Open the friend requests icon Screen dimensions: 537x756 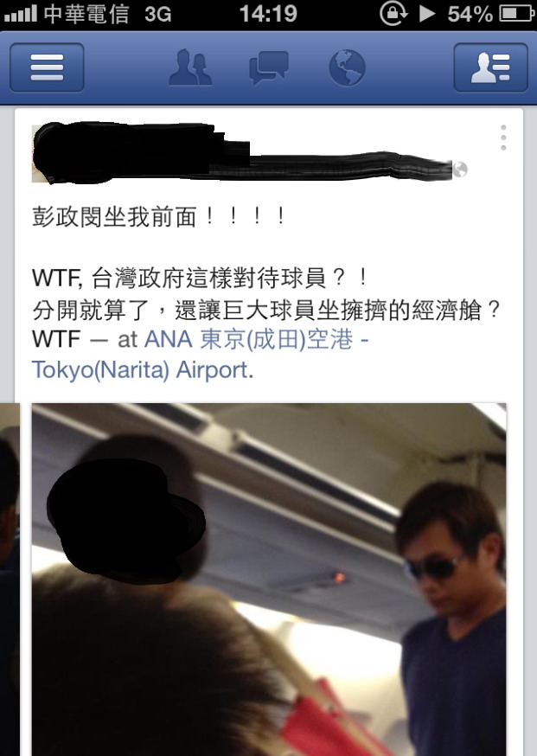(x=190, y=67)
